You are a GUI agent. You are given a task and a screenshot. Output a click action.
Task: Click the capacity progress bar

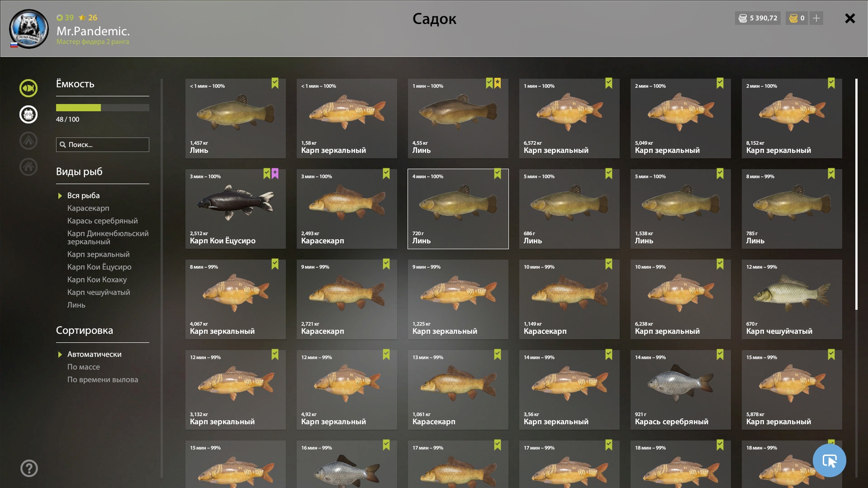click(103, 108)
